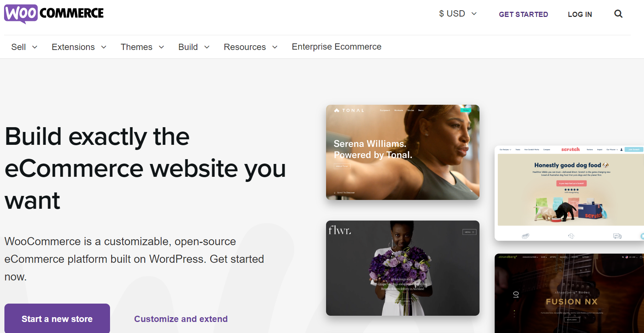The width and height of the screenshot is (644, 333).
Task: Click the LOG IN link
Action: coord(580,14)
